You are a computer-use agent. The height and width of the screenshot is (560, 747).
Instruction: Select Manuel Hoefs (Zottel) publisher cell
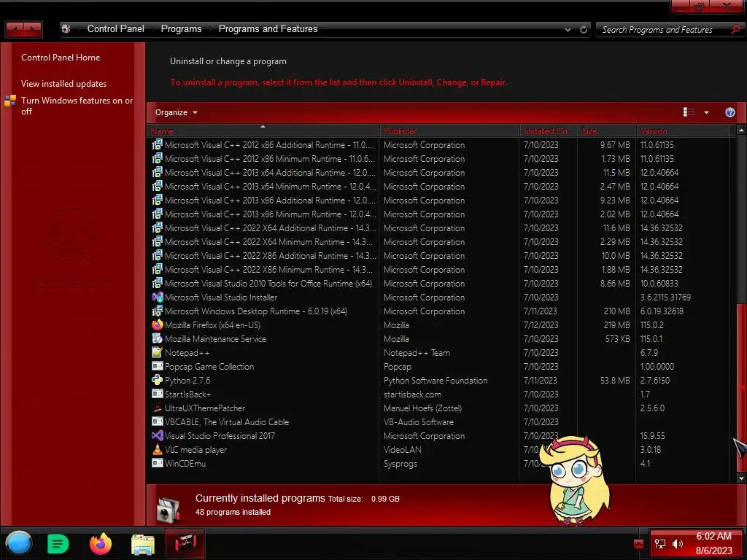tap(422, 408)
